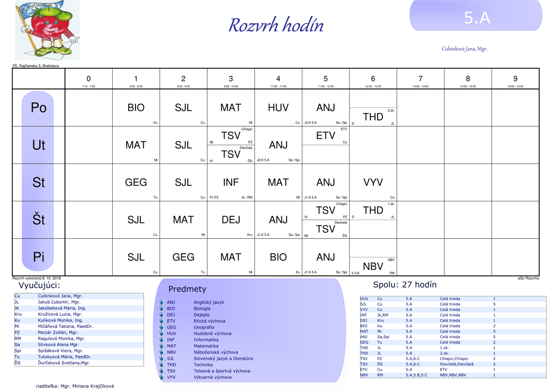
Task: Click the THD 2.sk. lesson on Po
Action: click(x=373, y=117)
